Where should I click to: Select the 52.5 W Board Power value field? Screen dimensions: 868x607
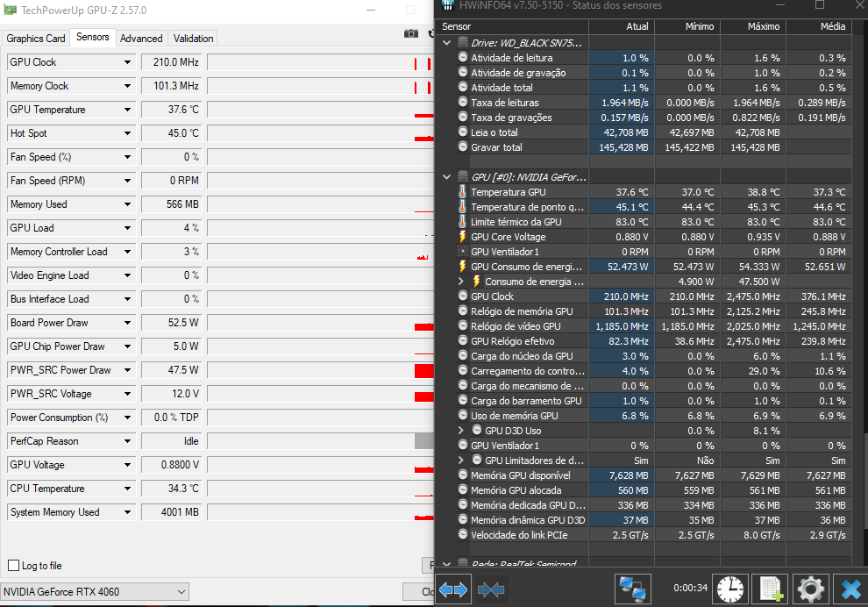click(171, 323)
